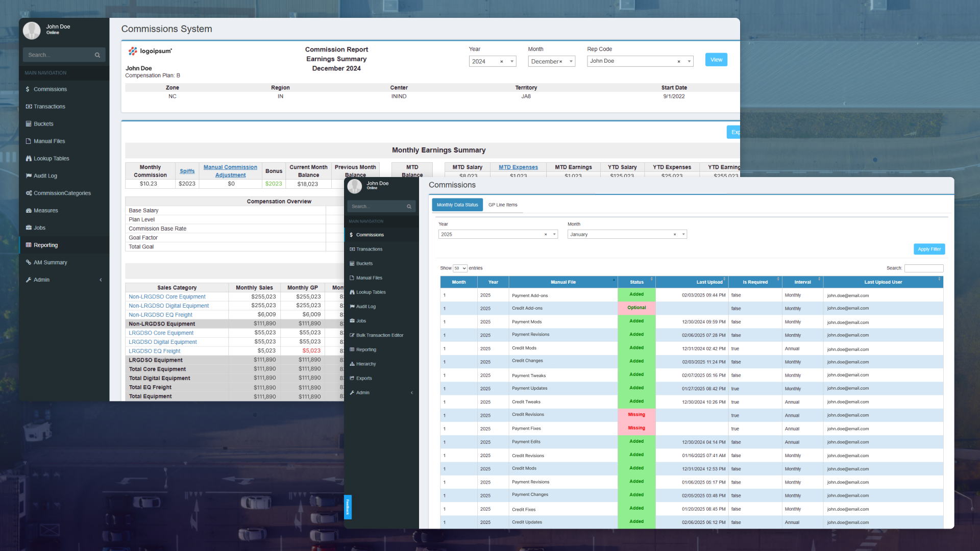Viewport: 980px width, 551px height.
Task: Click the Exports share icon
Action: click(352, 379)
